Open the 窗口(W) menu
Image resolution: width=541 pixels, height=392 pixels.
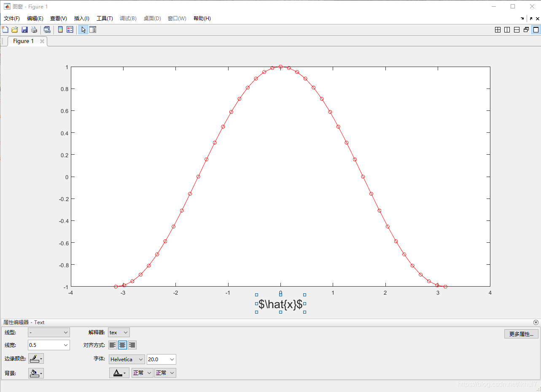[177, 19]
